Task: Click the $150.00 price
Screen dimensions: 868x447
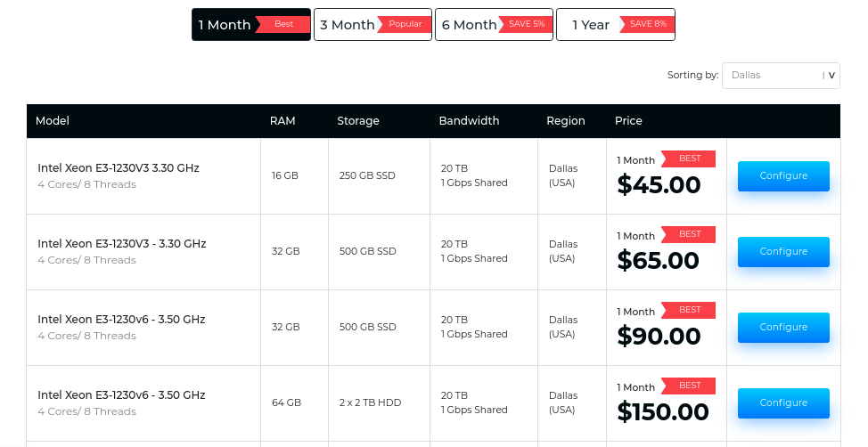Action: [663, 412]
